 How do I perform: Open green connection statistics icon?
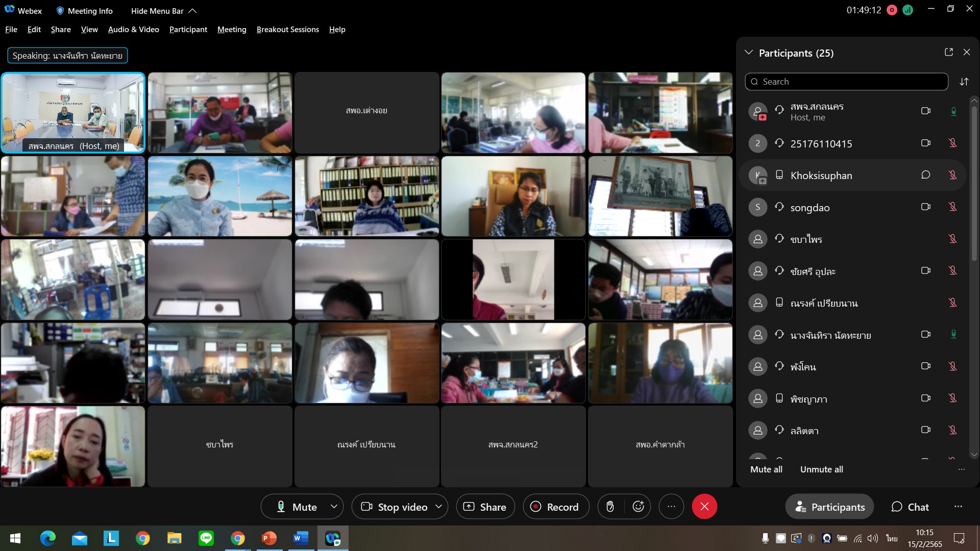pos(908,10)
